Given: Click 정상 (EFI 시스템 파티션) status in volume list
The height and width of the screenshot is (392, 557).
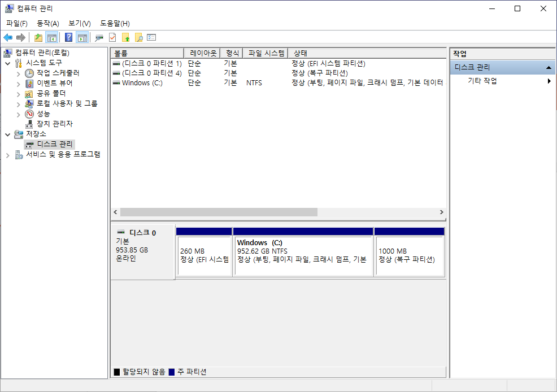Looking at the screenshot, I should pos(328,64).
